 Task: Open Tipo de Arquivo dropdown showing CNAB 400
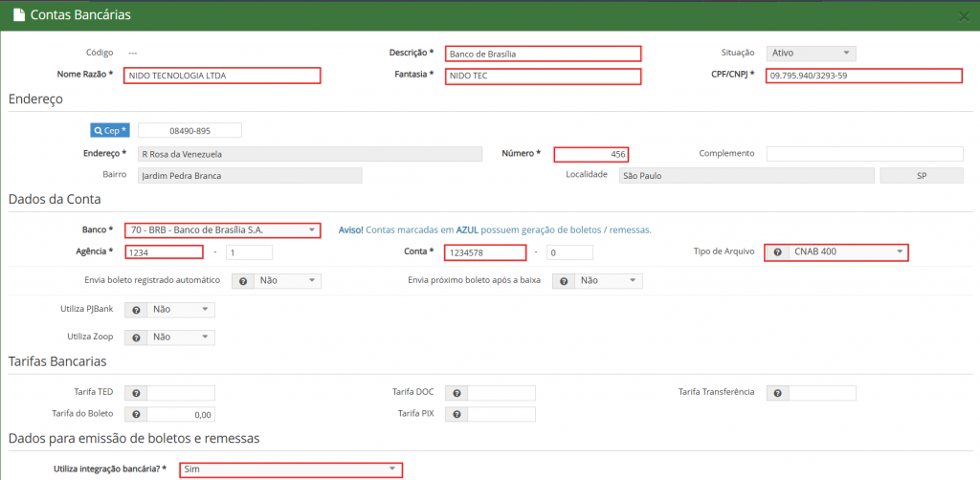[848, 252]
